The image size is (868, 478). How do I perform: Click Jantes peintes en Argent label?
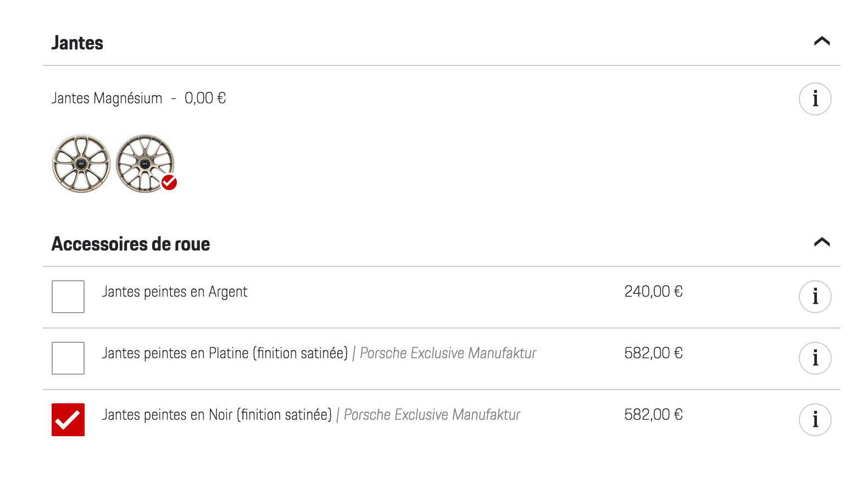[175, 292]
